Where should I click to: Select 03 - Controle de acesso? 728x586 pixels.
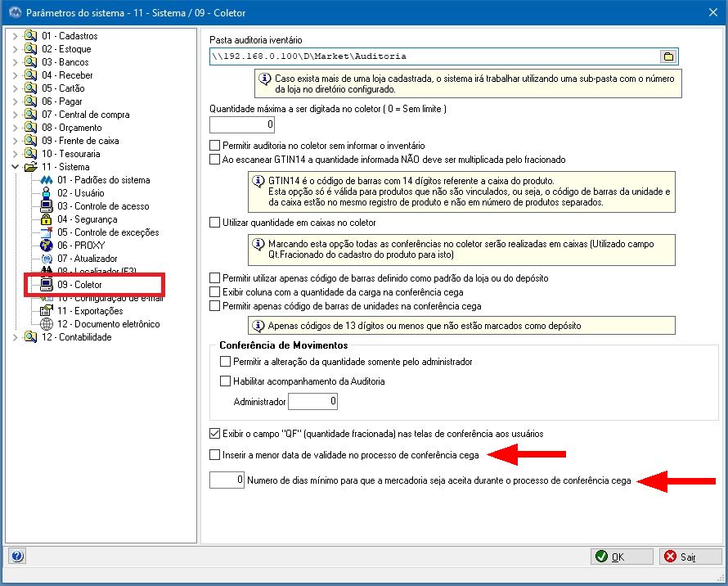[103, 206]
